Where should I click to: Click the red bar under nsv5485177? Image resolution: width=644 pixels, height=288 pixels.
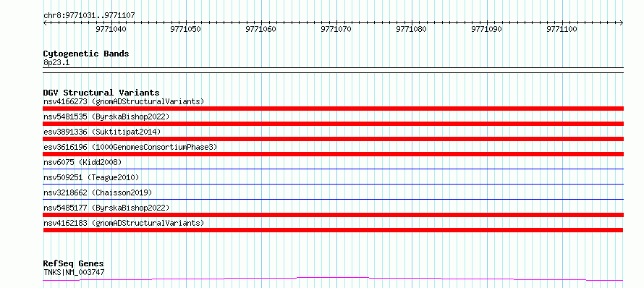(x=333, y=215)
